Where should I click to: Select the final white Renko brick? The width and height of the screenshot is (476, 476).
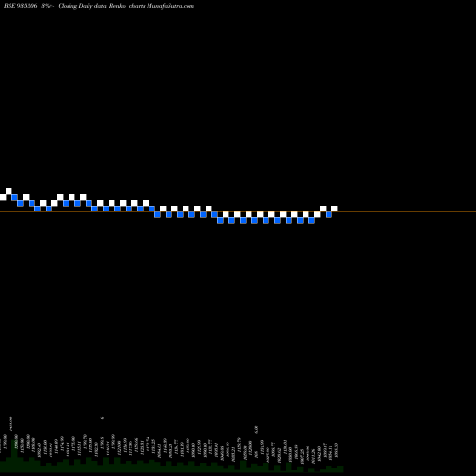point(334,208)
